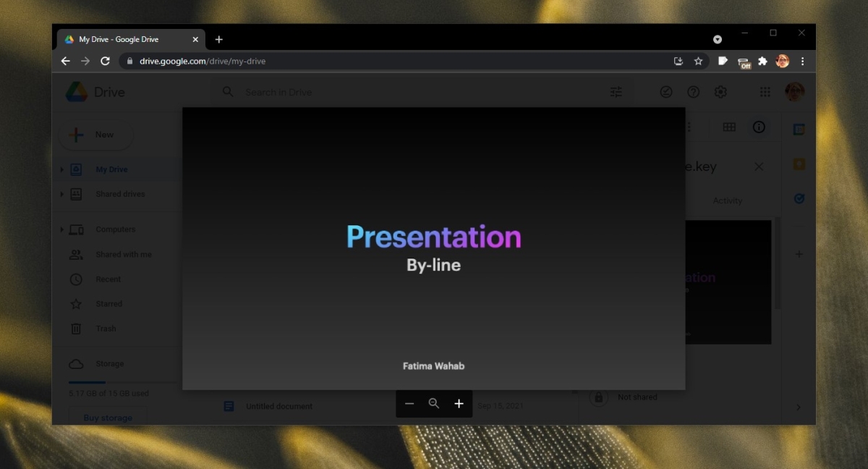Image resolution: width=868 pixels, height=469 pixels.
Task: Click the Presentation title on the slide
Action: (434, 237)
